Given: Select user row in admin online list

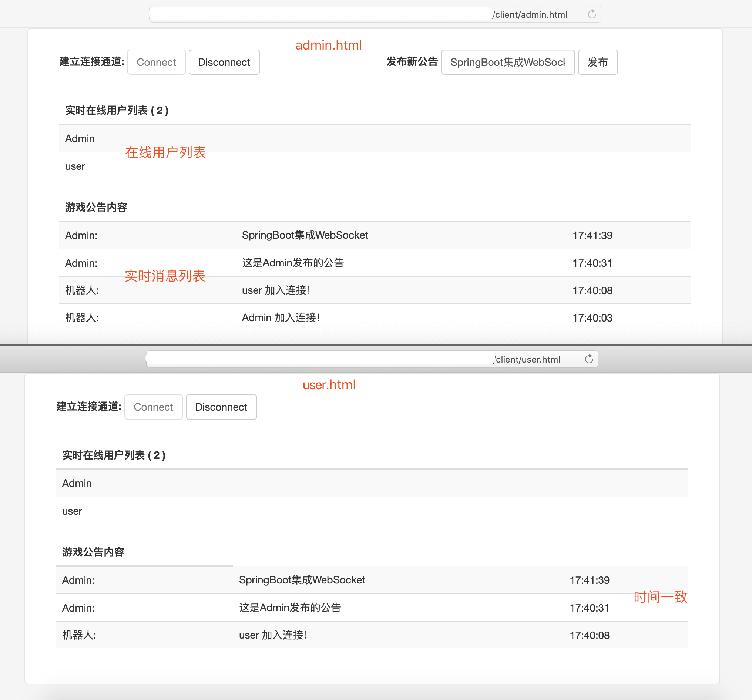Looking at the screenshot, I should tap(75, 166).
